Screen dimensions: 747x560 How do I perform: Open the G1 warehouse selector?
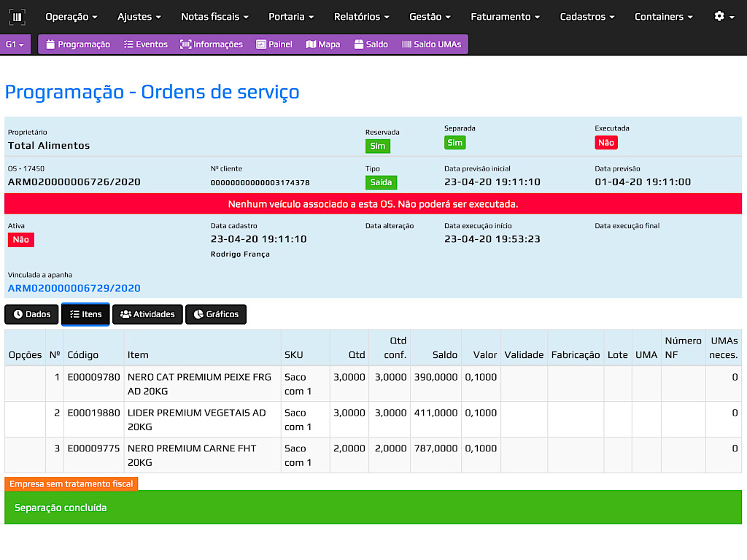15,44
